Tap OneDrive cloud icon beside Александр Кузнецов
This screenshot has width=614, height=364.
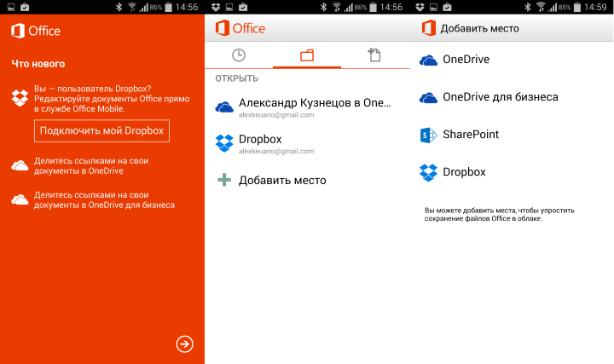coord(224,107)
